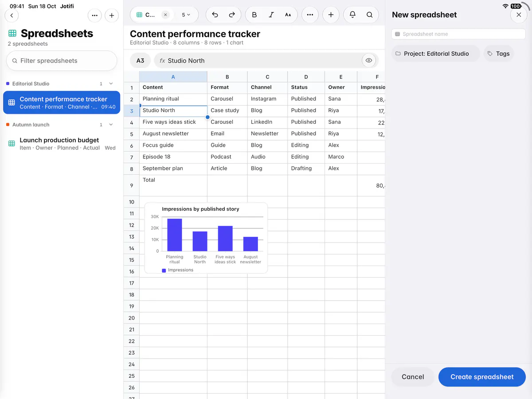Select column E header
Screen dimensions: 532x399
pyautogui.click(x=341, y=77)
